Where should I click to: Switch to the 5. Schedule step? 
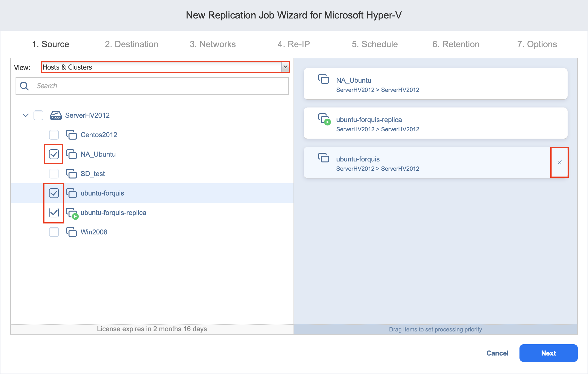point(375,44)
